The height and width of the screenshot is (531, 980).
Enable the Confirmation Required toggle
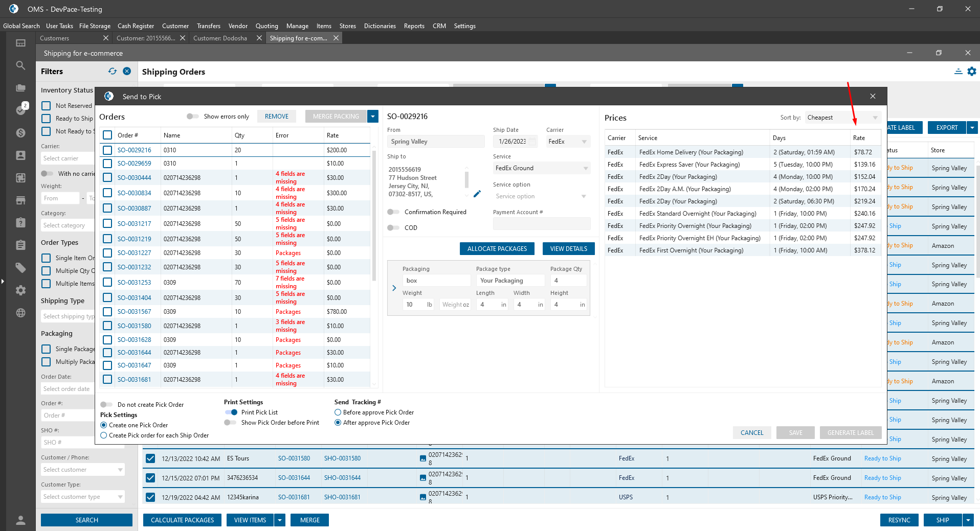tap(393, 212)
